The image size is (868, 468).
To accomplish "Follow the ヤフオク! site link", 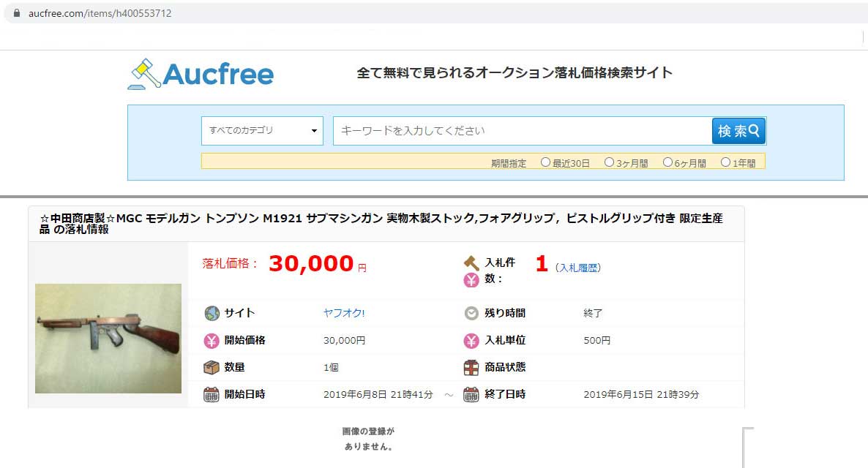I will point(344,313).
